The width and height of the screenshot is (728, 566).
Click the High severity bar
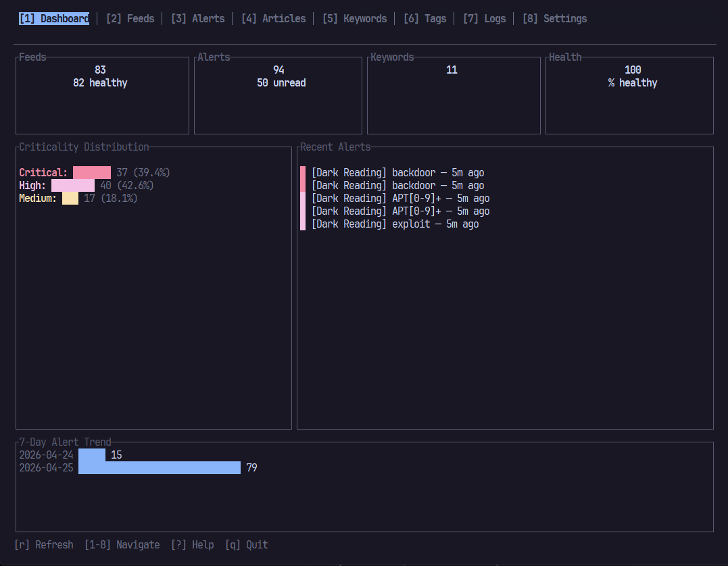pyautogui.click(x=73, y=186)
